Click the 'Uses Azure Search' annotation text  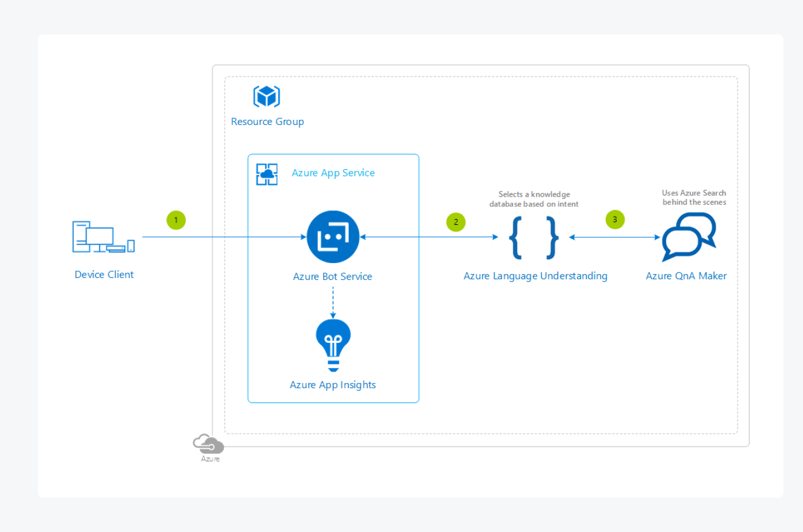[694, 197]
